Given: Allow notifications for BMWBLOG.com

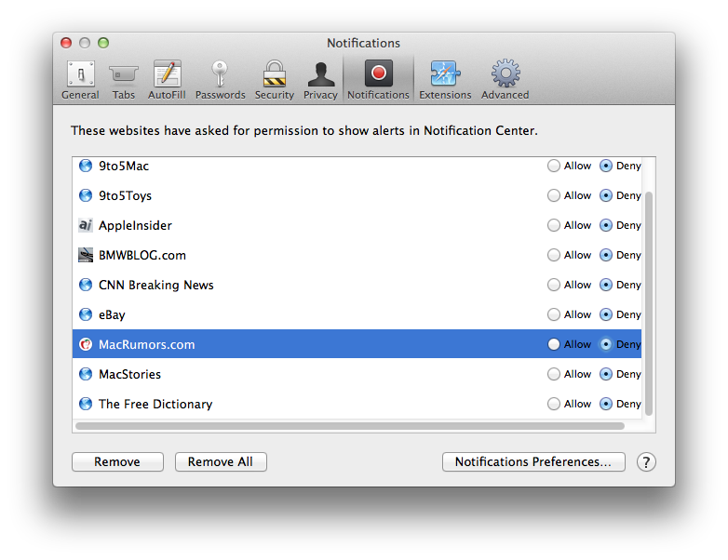Looking at the screenshot, I should (x=553, y=255).
